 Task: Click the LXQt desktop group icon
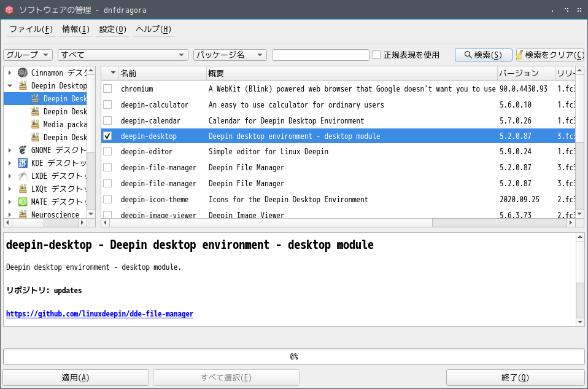point(23,189)
